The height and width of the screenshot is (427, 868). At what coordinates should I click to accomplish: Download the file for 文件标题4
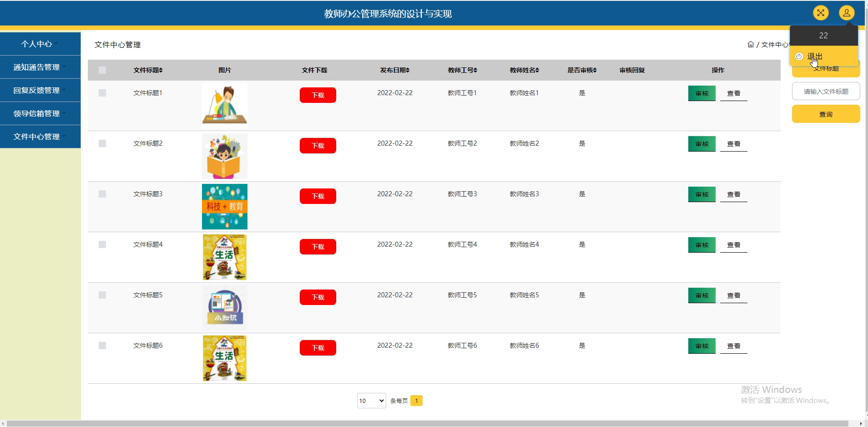pos(318,247)
